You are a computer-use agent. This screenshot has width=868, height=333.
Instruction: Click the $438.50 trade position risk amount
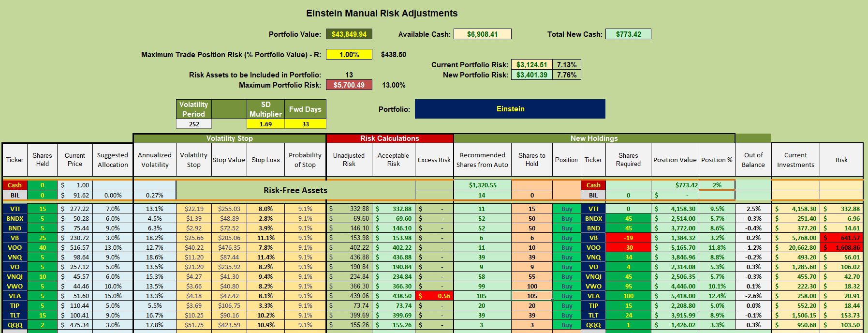(394, 55)
